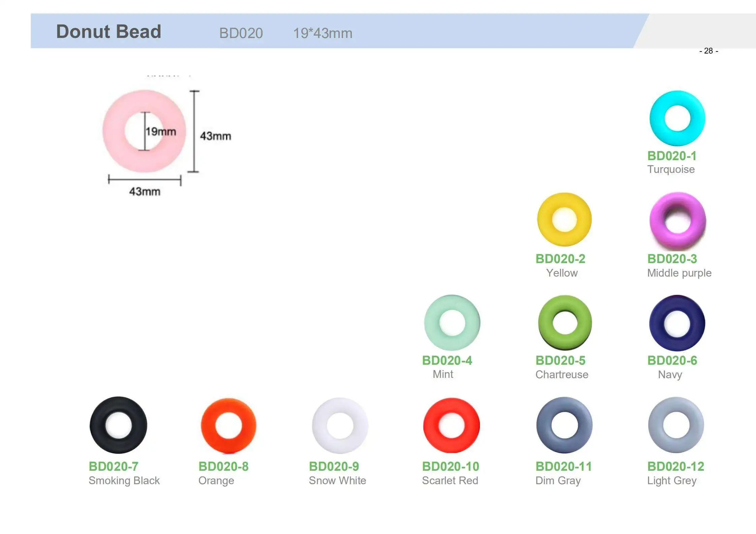This screenshot has width=756, height=534.
Task: Click the BD020 product code in header
Action: click(241, 33)
